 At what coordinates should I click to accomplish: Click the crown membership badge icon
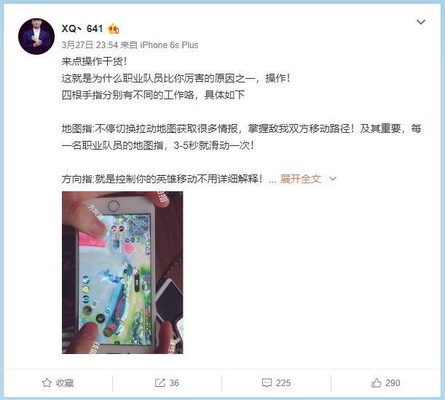pyautogui.click(x=113, y=29)
